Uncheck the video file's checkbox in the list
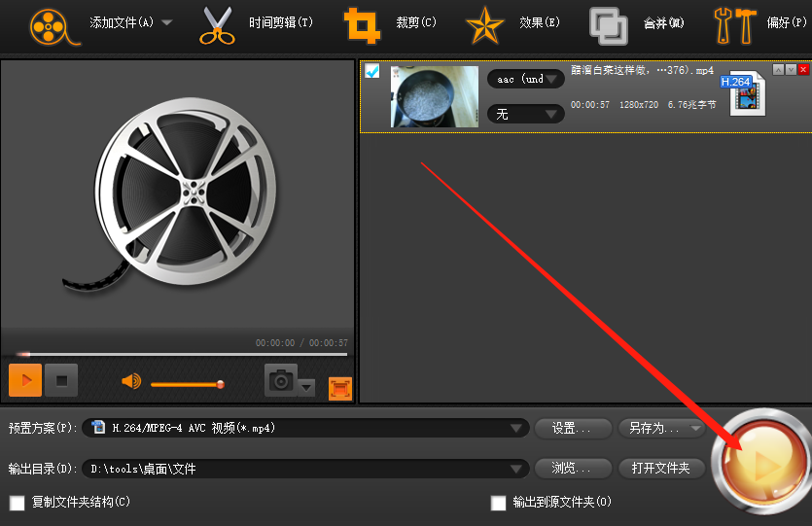Image resolution: width=812 pixels, height=526 pixels. pyautogui.click(x=371, y=71)
